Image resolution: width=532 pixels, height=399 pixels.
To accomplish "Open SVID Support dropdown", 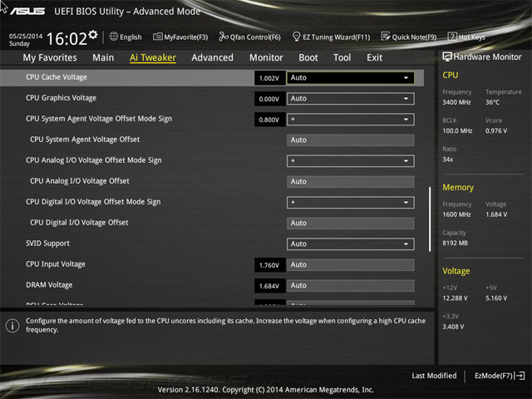I will (x=350, y=244).
